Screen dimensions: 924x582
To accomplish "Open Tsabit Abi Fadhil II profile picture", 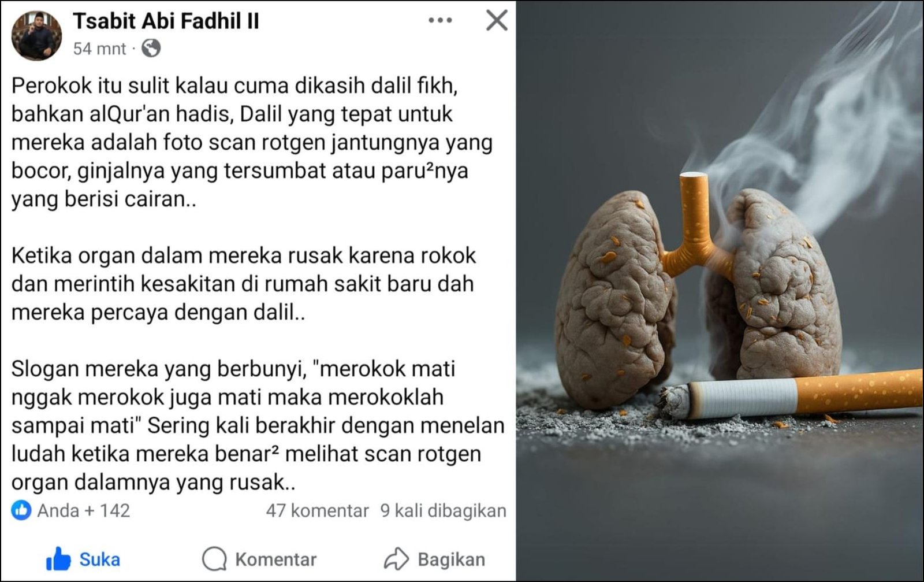I will [36, 35].
